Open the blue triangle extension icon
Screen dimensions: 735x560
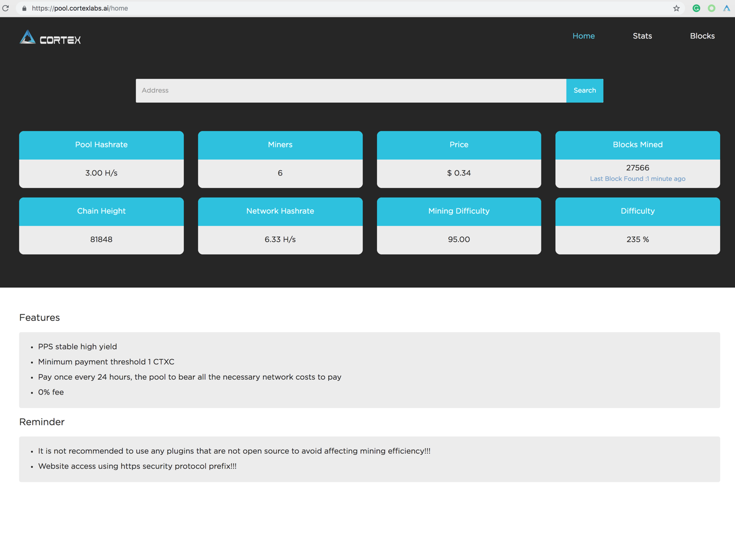pyautogui.click(x=726, y=8)
